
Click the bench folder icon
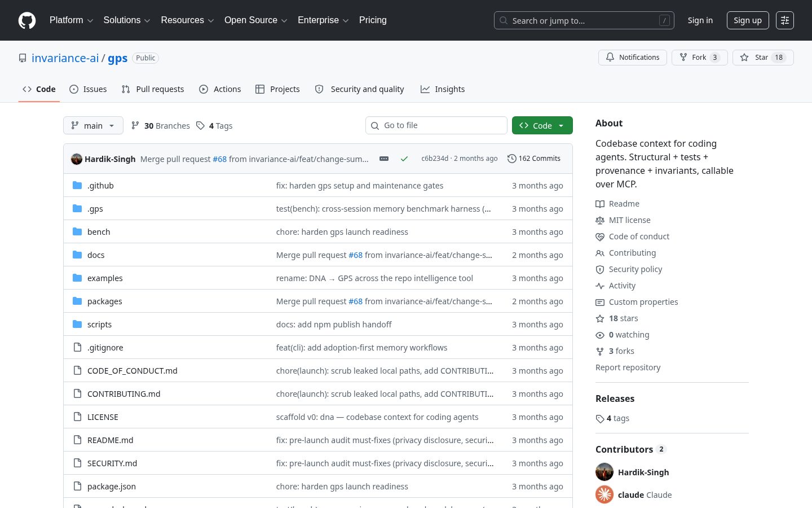point(77,231)
